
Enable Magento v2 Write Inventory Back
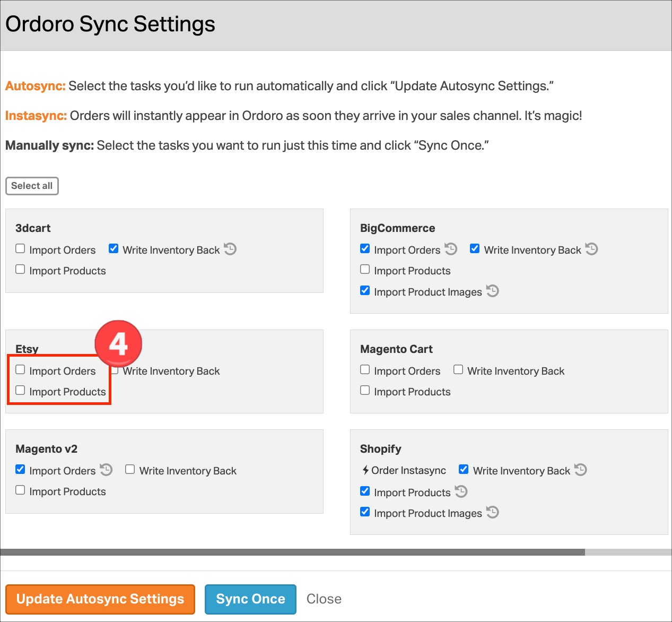(x=130, y=469)
